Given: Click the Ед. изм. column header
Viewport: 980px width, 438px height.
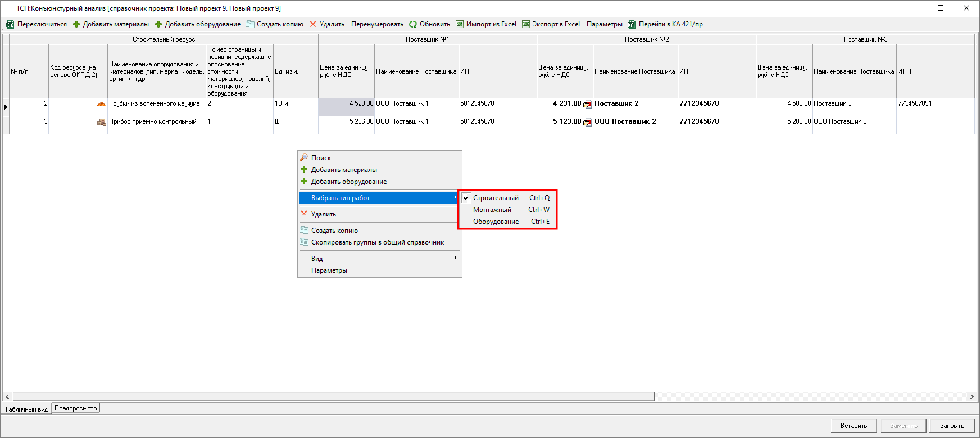Looking at the screenshot, I should coord(296,71).
